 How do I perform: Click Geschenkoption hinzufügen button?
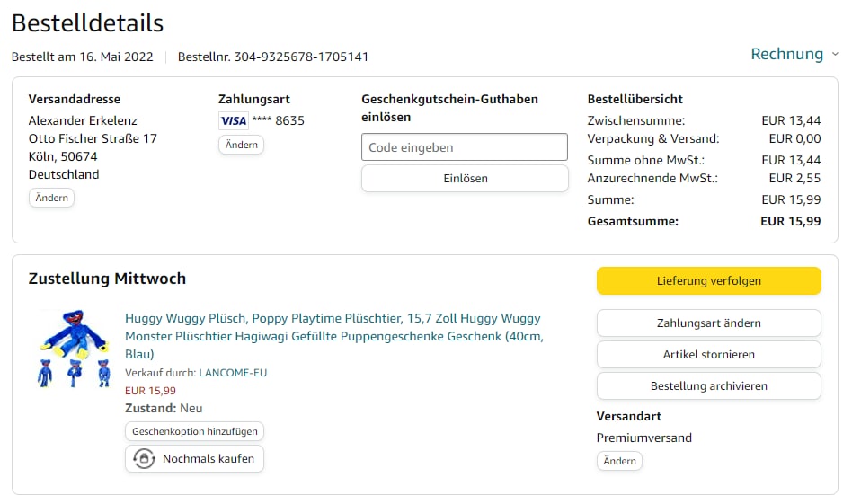click(195, 431)
